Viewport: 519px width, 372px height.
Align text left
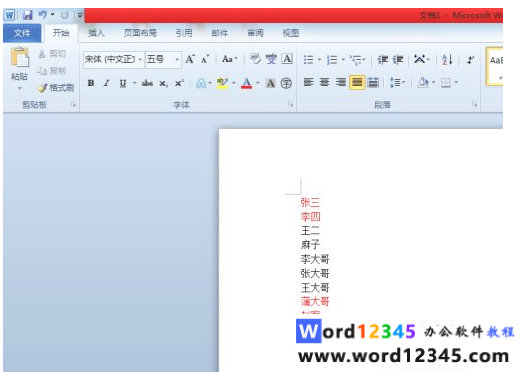point(309,82)
